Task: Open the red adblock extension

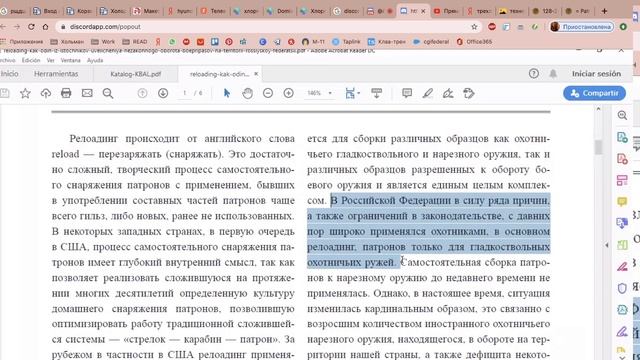Action: click(x=492, y=27)
